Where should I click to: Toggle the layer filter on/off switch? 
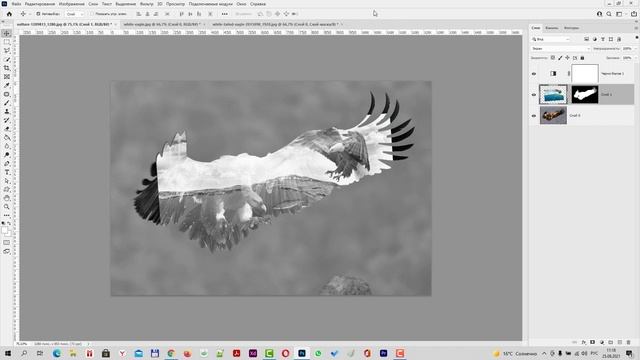click(636, 38)
